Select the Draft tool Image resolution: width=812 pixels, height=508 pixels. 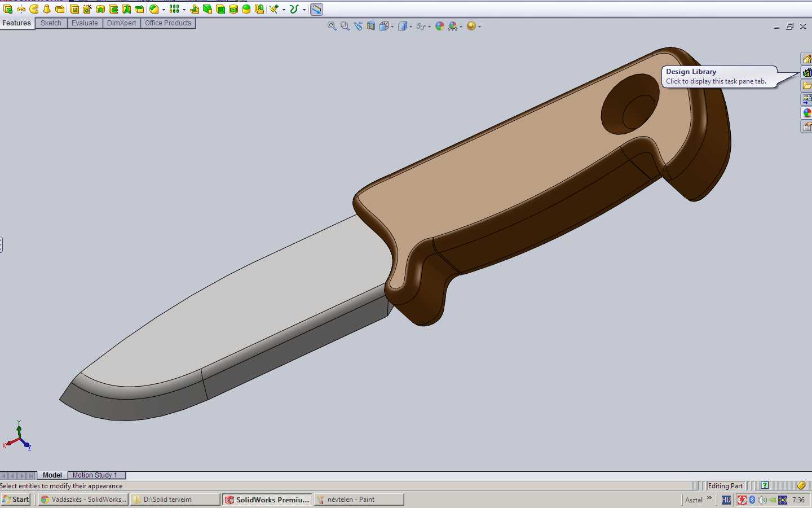point(208,9)
